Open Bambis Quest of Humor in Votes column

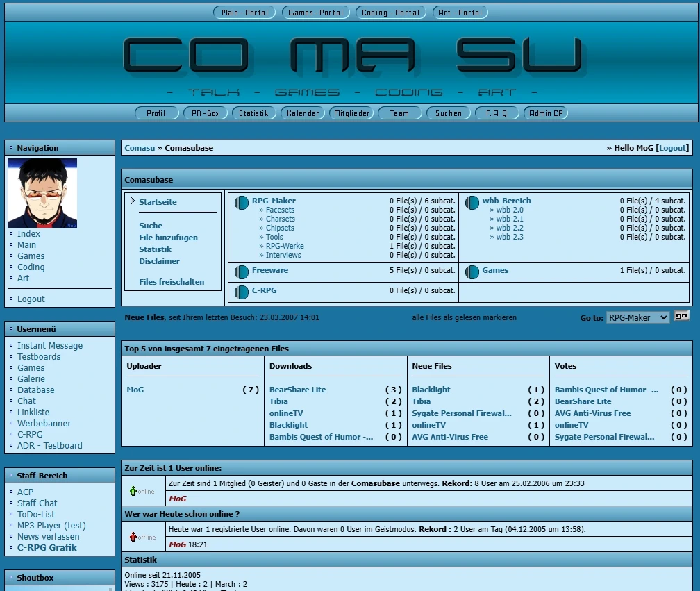606,390
